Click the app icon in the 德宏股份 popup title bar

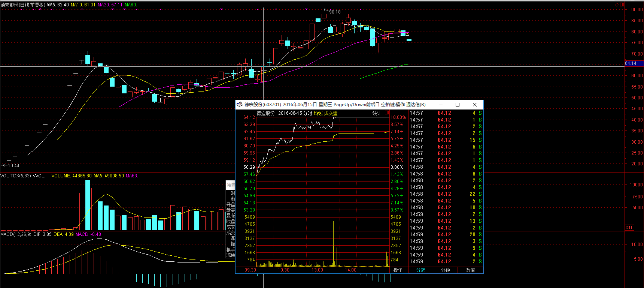click(x=240, y=105)
